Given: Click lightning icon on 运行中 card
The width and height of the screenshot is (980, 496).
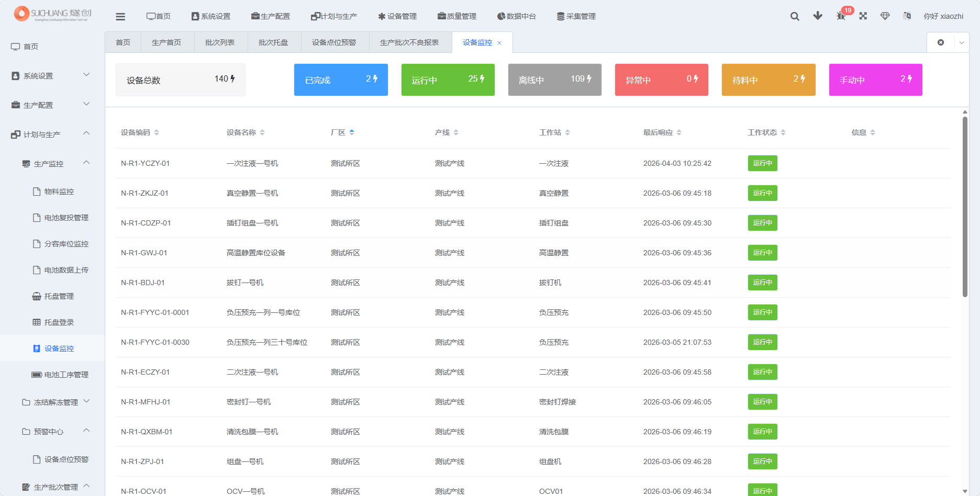Looking at the screenshot, I should [482, 79].
